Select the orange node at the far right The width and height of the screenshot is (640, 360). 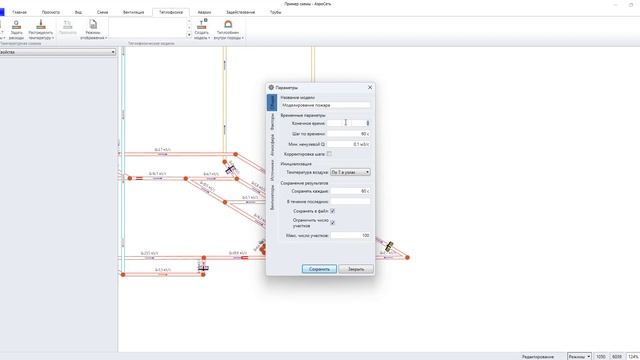coord(407,258)
